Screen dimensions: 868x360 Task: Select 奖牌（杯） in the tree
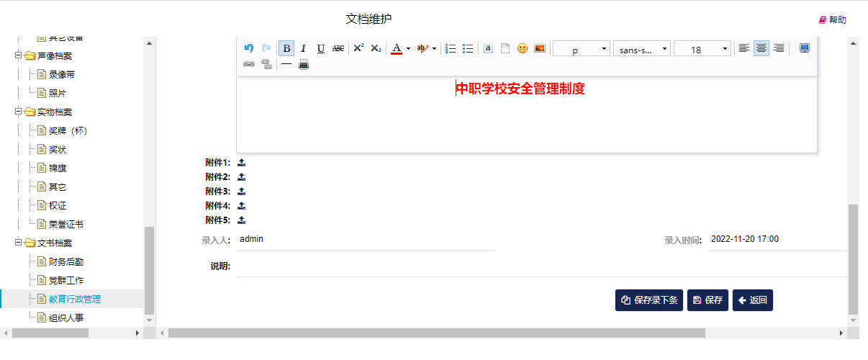68,130
